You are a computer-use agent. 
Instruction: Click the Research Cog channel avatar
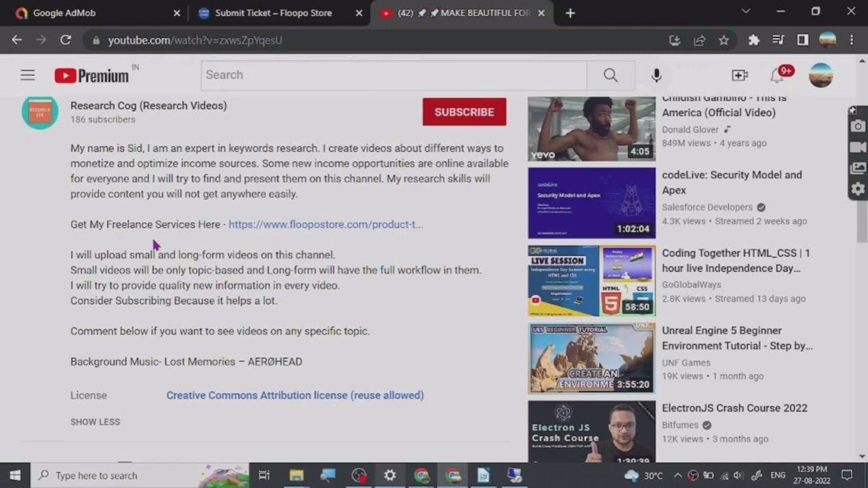click(x=40, y=112)
